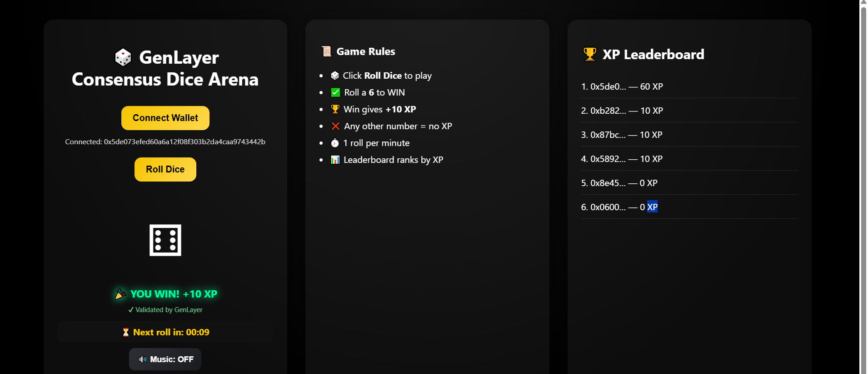The width and height of the screenshot is (868, 374).
Task: Click the trophy icon in XP Leaderboard header
Action: click(x=589, y=54)
